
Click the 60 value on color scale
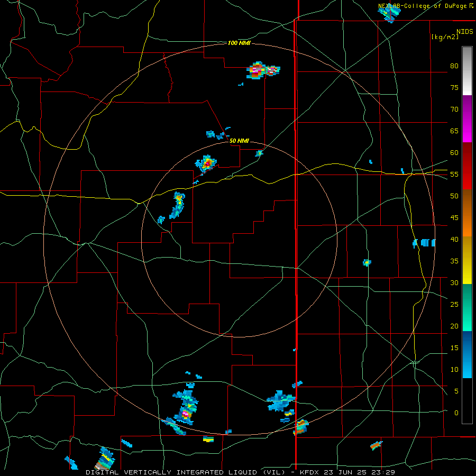click(x=454, y=153)
